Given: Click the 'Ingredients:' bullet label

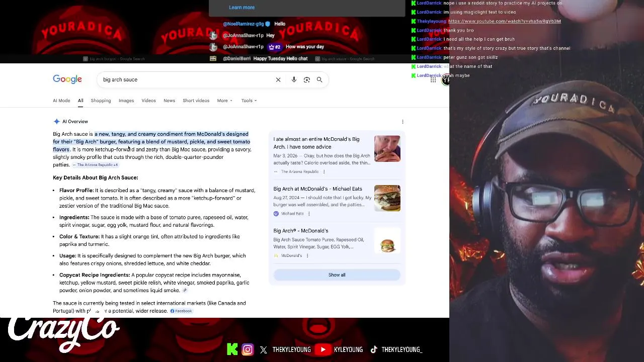Looking at the screenshot, I should pyautogui.click(x=74, y=217).
